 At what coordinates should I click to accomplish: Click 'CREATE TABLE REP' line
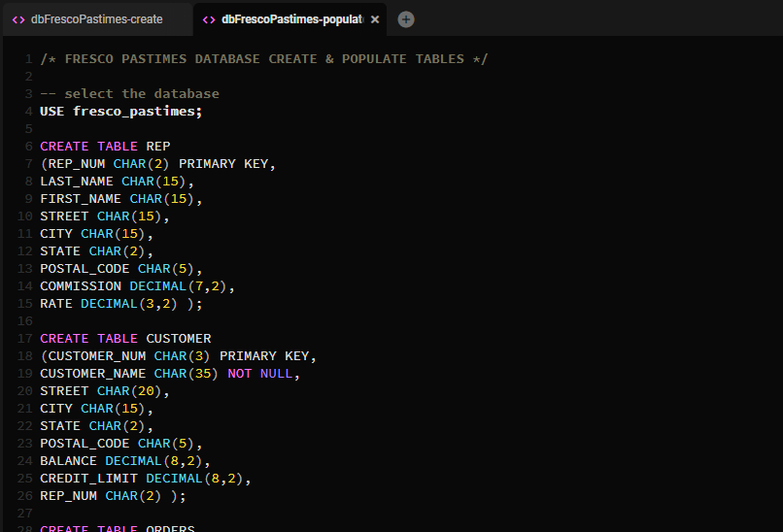[105, 147]
